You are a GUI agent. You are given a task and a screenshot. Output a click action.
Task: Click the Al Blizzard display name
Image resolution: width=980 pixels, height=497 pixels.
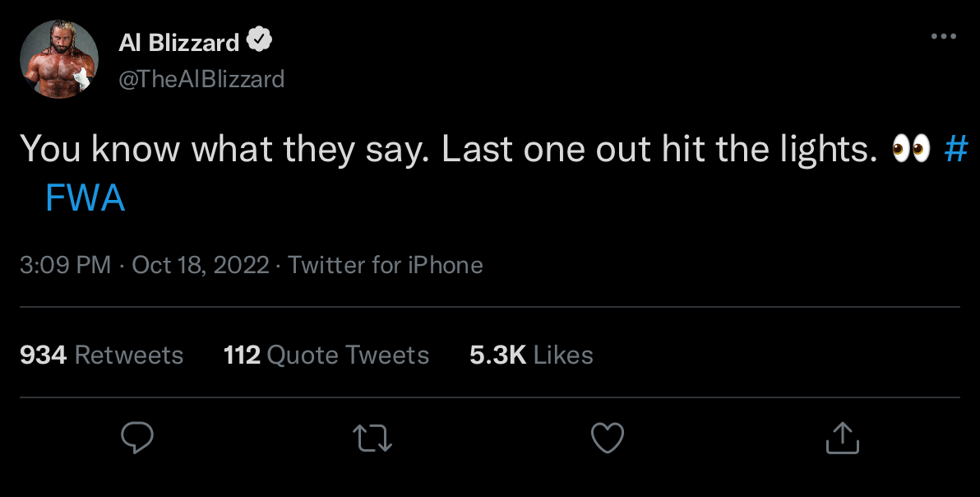coord(179,42)
